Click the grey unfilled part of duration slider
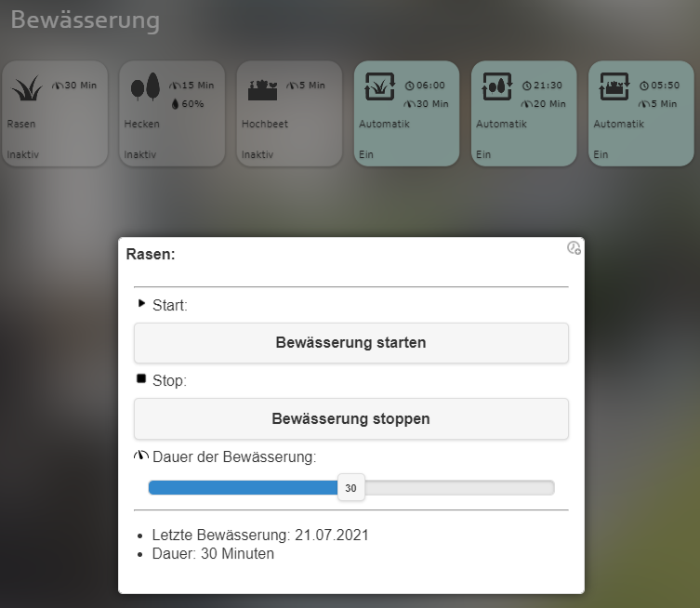 coord(459,488)
